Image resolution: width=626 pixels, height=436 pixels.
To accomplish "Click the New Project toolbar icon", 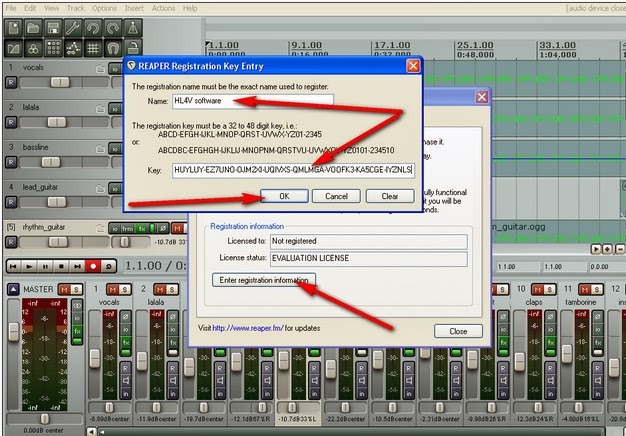I will (x=14, y=28).
